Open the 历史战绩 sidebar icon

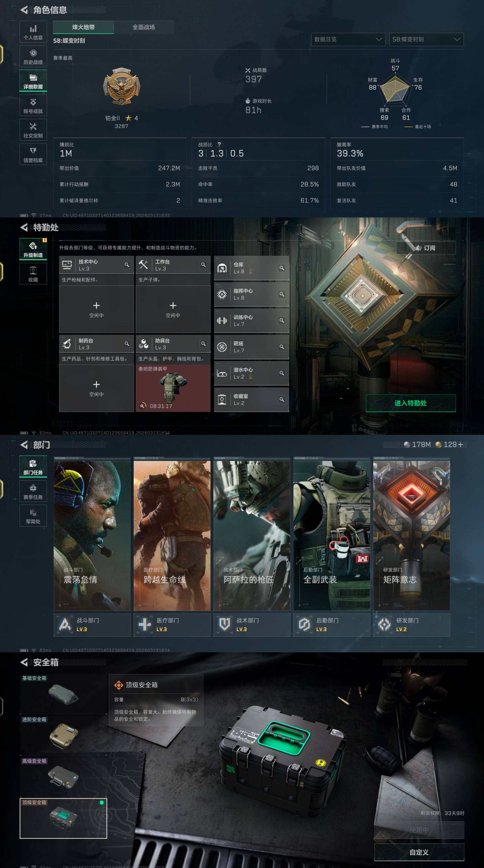[x=33, y=56]
